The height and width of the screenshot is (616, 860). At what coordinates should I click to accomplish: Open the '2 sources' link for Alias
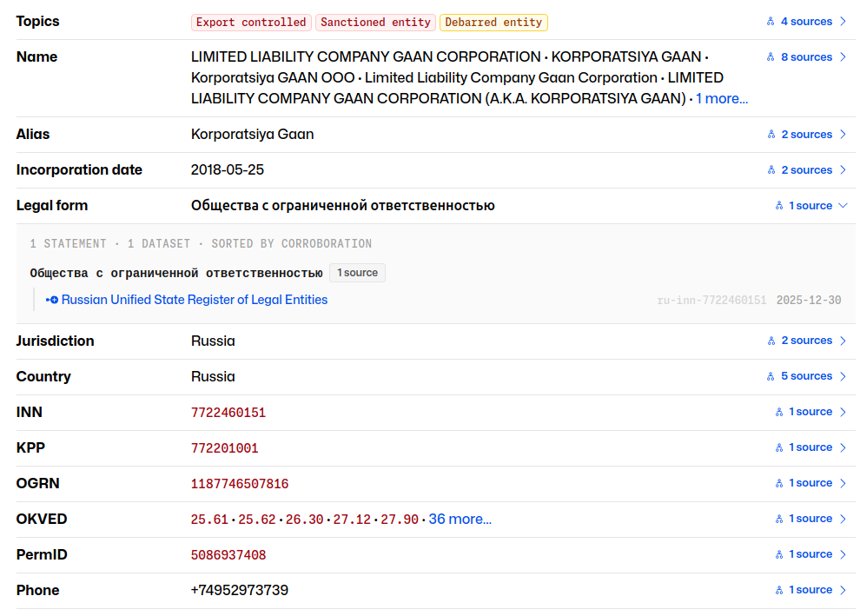[807, 135]
